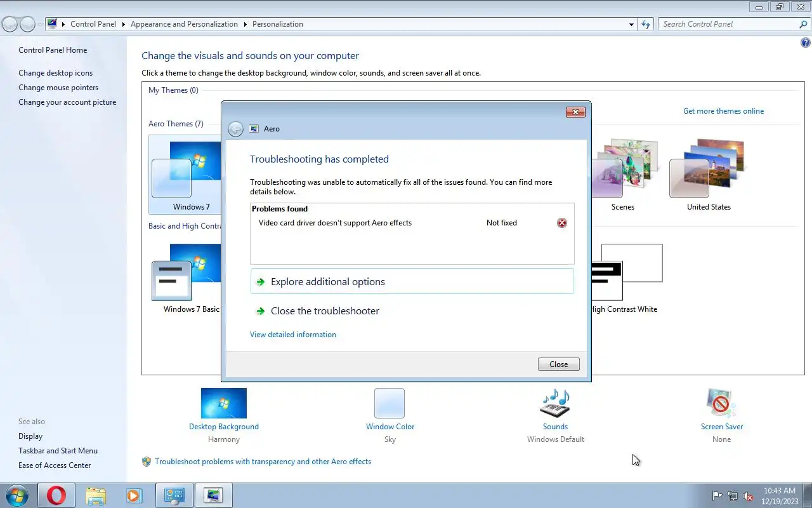This screenshot has height=508, width=812.
Task: Open recent pages dropdown beside forward arrow
Action: 40,24
